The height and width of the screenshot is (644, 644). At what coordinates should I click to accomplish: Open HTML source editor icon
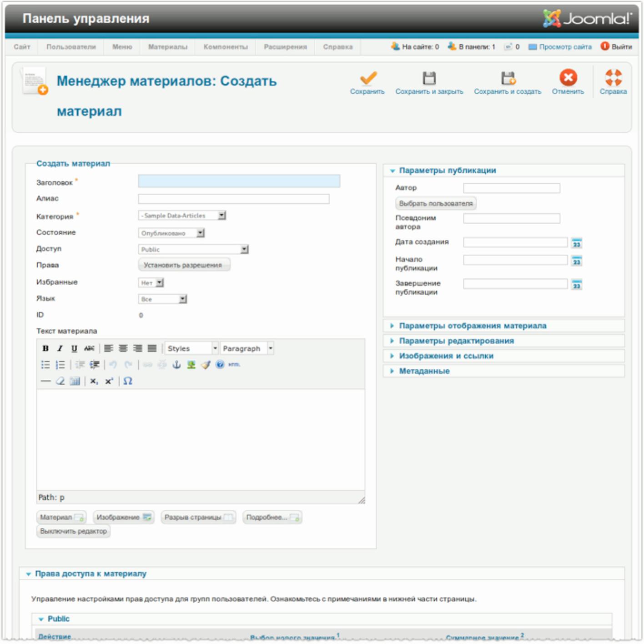(234, 365)
